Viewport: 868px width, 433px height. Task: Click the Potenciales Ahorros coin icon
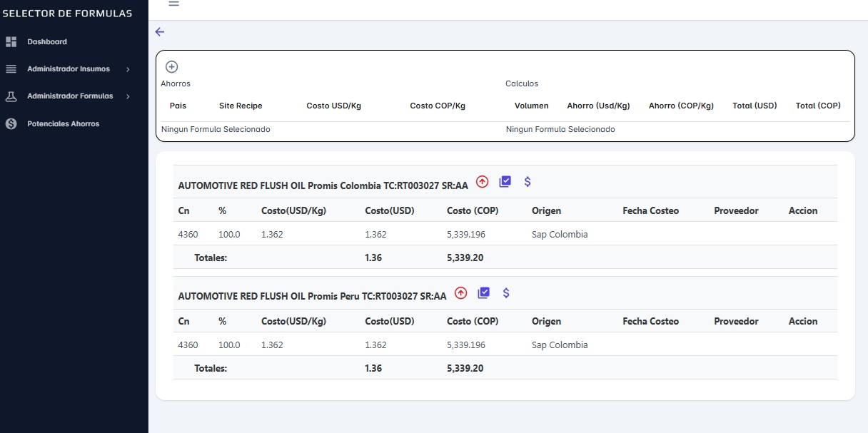pyautogui.click(x=11, y=124)
